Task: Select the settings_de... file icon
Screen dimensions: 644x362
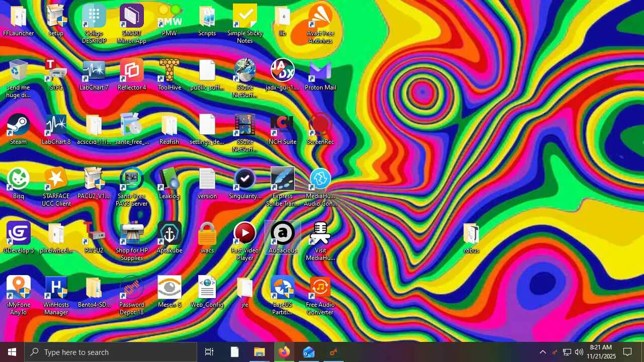Action: coord(207,130)
